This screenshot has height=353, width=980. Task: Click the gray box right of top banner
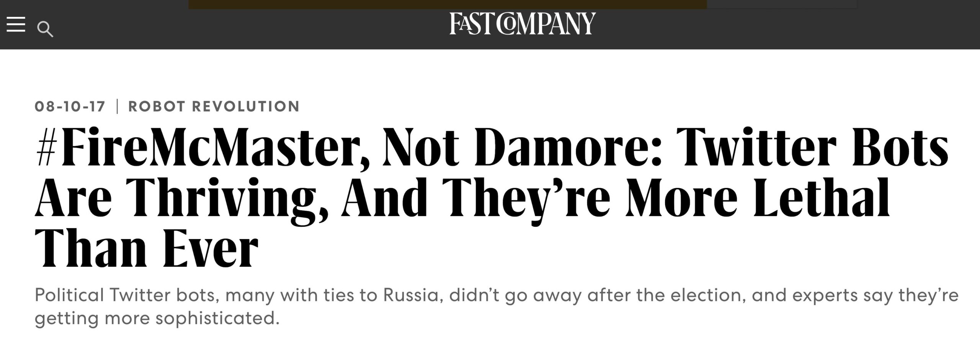tap(781, 4)
